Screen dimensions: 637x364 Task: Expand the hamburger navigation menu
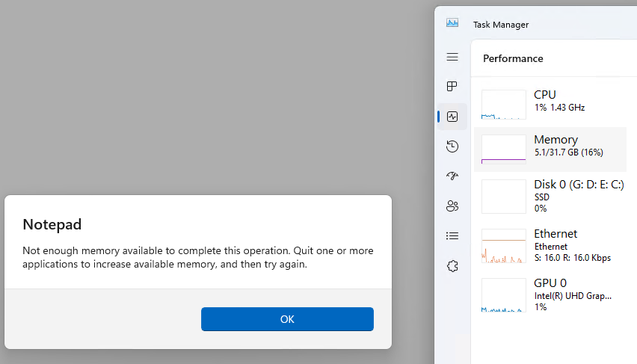point(452,57)
